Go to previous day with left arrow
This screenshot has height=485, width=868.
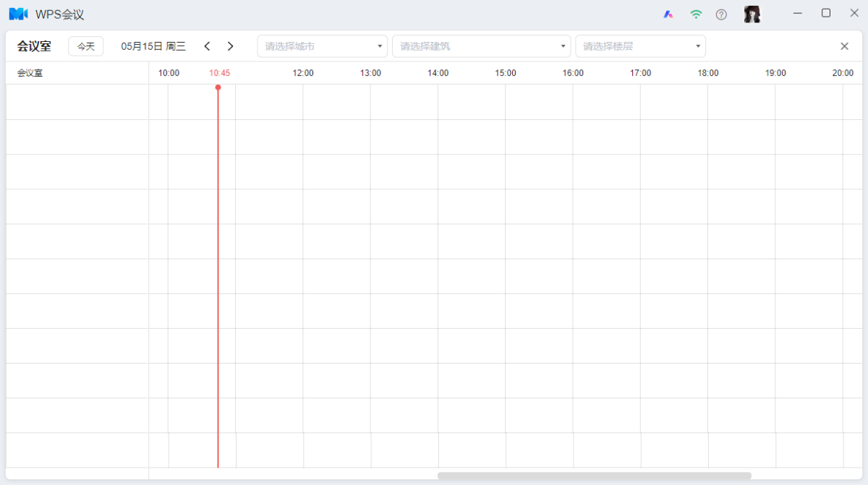207,46
